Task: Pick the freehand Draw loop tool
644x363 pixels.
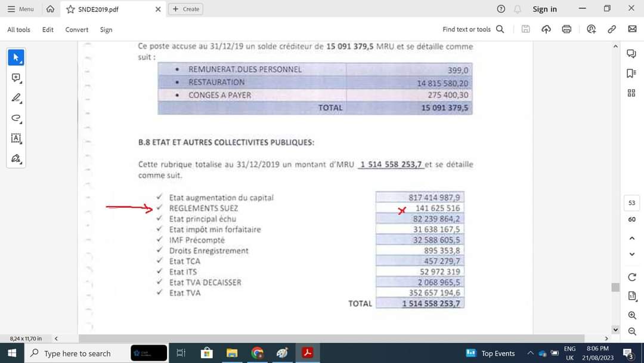Action: point(16,118)
